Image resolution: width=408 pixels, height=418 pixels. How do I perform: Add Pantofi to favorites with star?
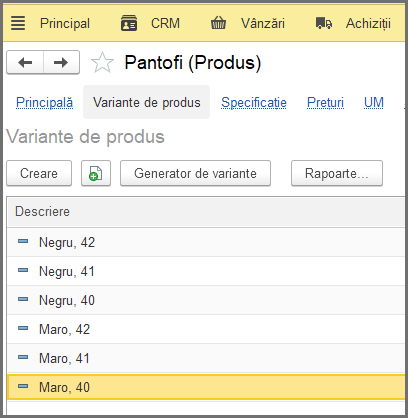102,63
